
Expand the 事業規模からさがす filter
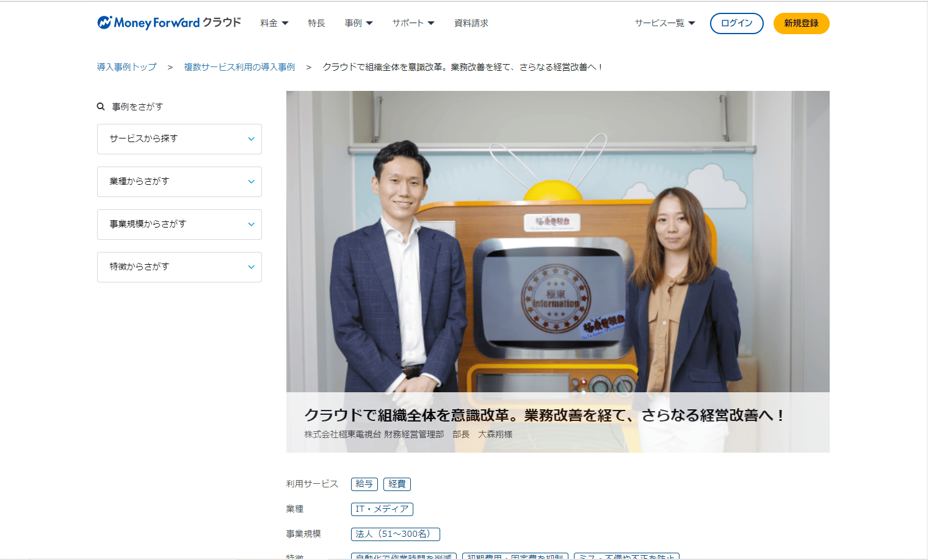point(179,224)
